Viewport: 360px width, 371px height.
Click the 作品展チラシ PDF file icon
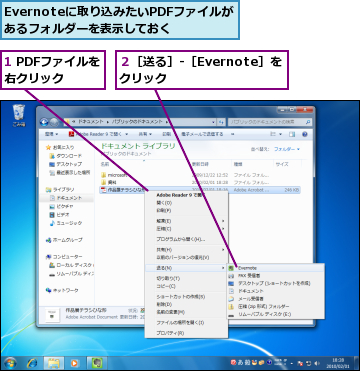[104, 190]
